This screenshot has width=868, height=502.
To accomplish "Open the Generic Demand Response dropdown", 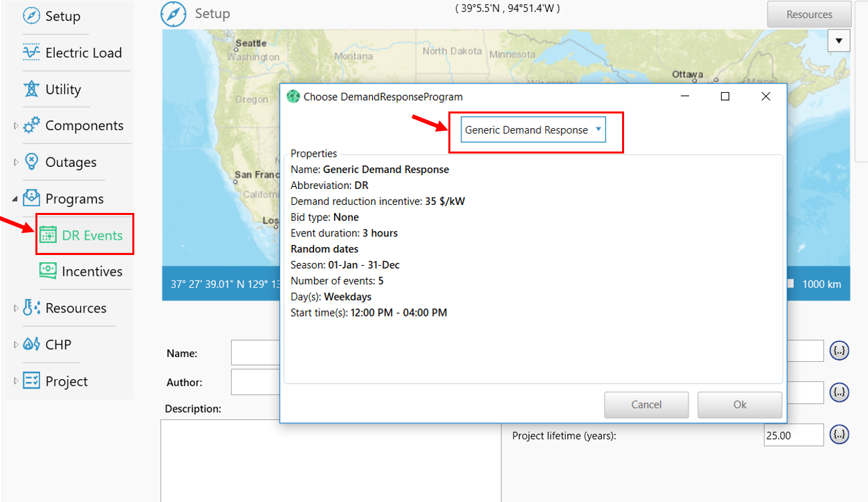I will pos(533,130).
